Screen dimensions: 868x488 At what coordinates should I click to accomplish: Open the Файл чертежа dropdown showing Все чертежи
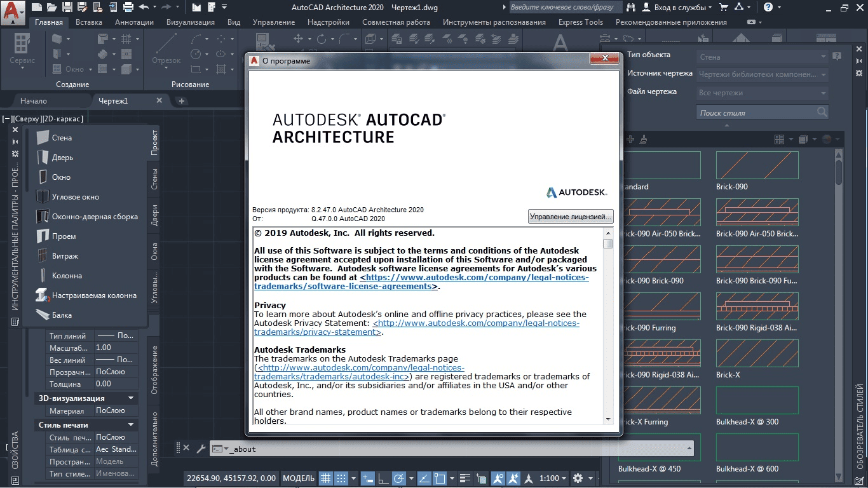click(763, 93)
